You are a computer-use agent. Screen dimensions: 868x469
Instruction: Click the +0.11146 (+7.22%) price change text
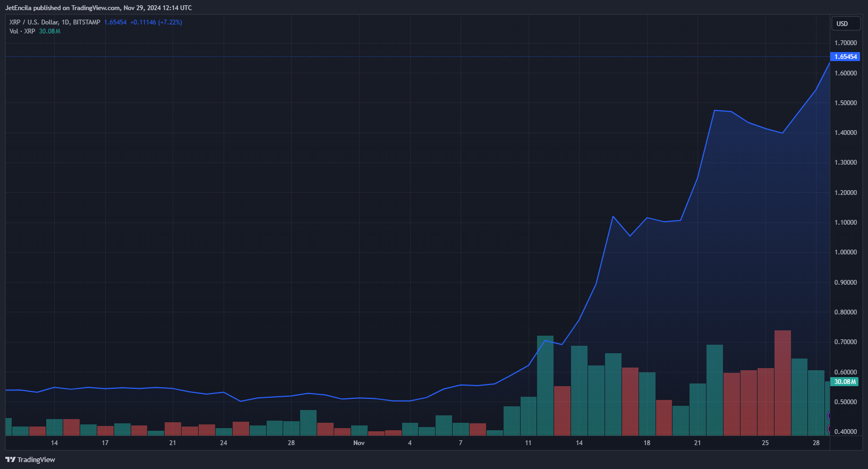tap(156, 22)
